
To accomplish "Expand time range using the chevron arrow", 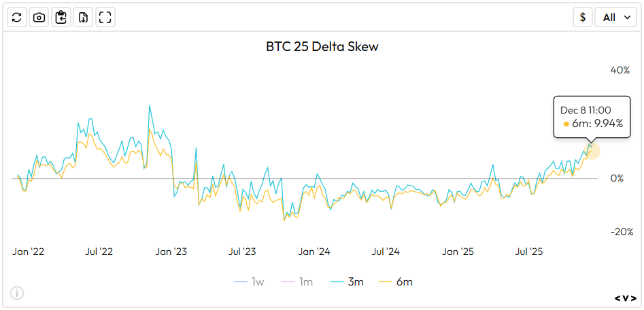I will pyautogui.click(x=626, y=18).
